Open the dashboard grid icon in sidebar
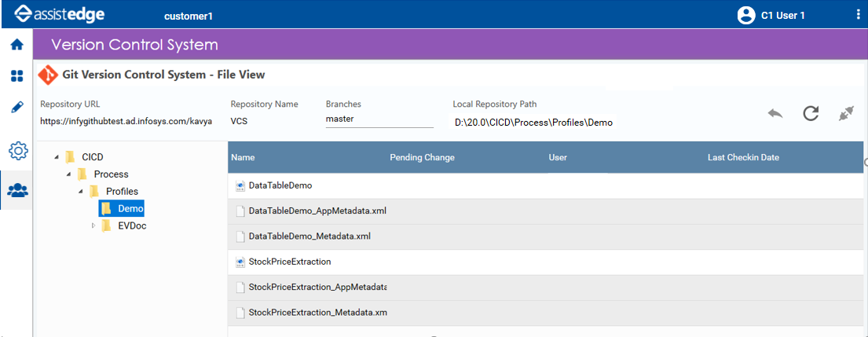The width and height of the screenshot is (868, 337). coord(17,76)
